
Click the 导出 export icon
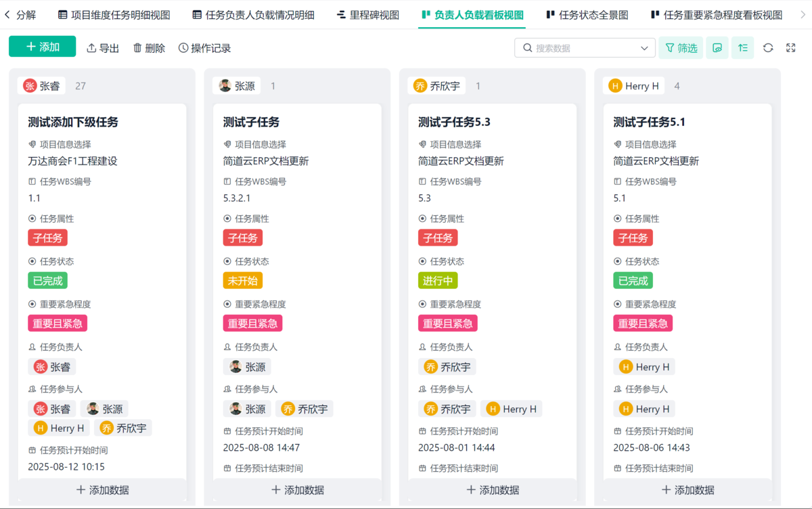pyautogui.click(x=92, y=48)
